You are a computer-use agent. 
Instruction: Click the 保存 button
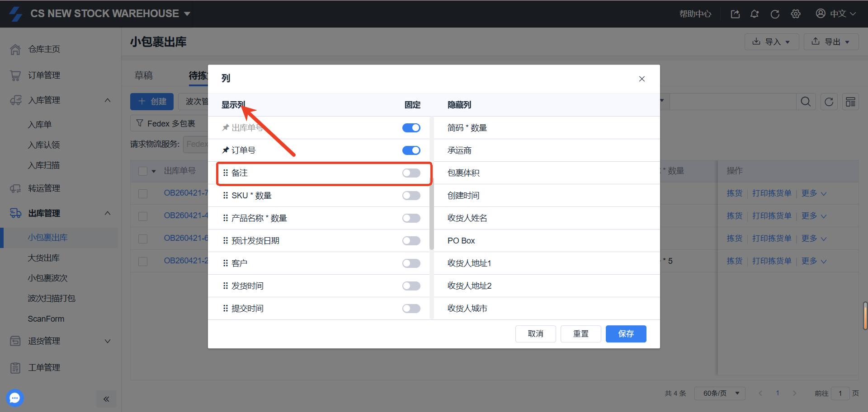click(626, 334)
